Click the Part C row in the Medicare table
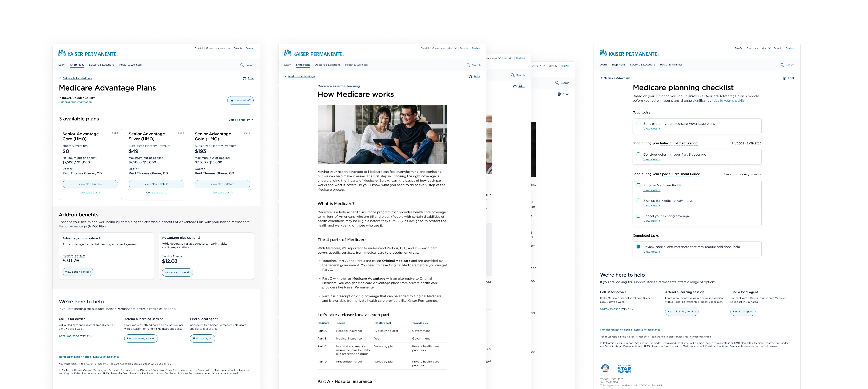Image resolution: width=868 pixels, height=389 pixels. pos(382,350)
